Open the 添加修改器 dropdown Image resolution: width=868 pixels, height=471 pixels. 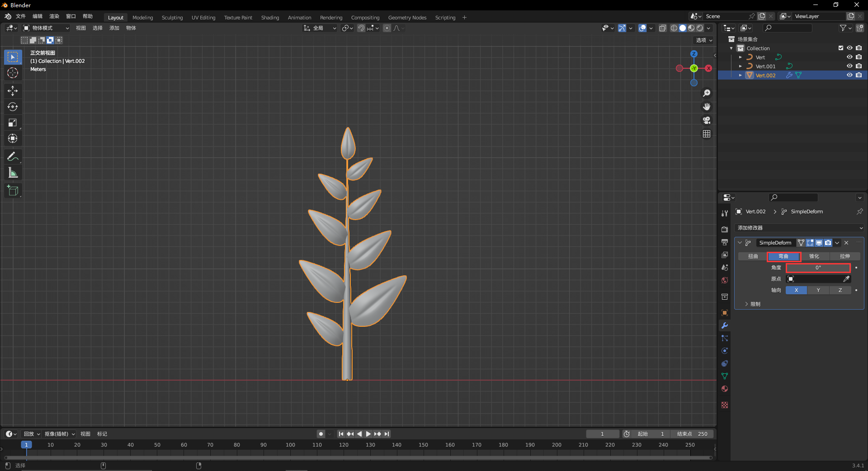800,228
